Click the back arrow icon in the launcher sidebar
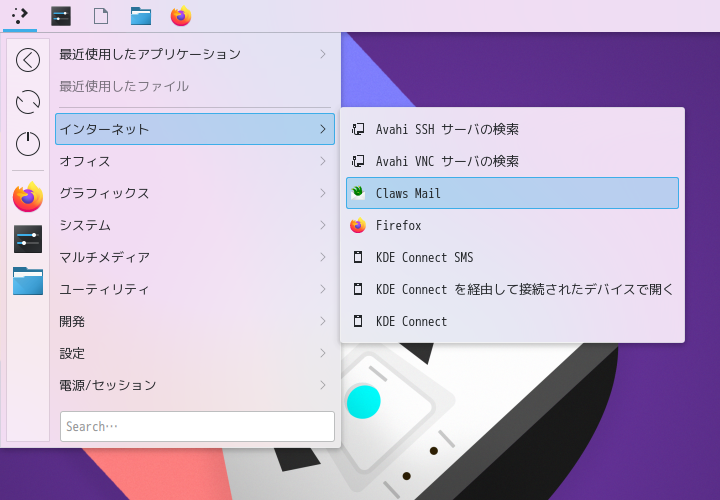 tap(28, 60)
